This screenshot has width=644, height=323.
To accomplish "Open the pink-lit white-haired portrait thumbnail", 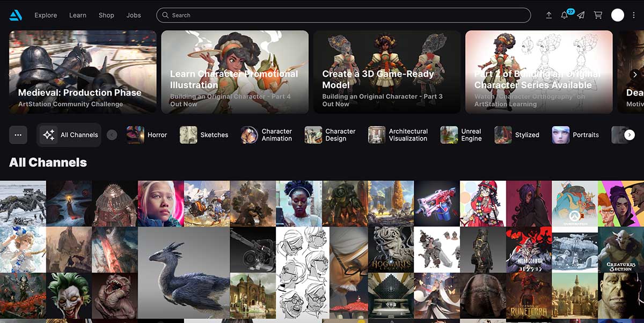I will point(161,203).
